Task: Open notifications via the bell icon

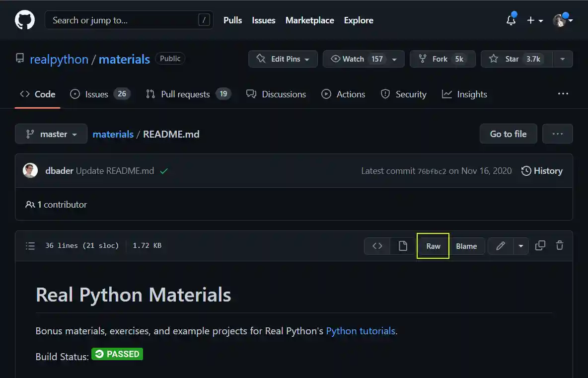Action: pos(511,20)
